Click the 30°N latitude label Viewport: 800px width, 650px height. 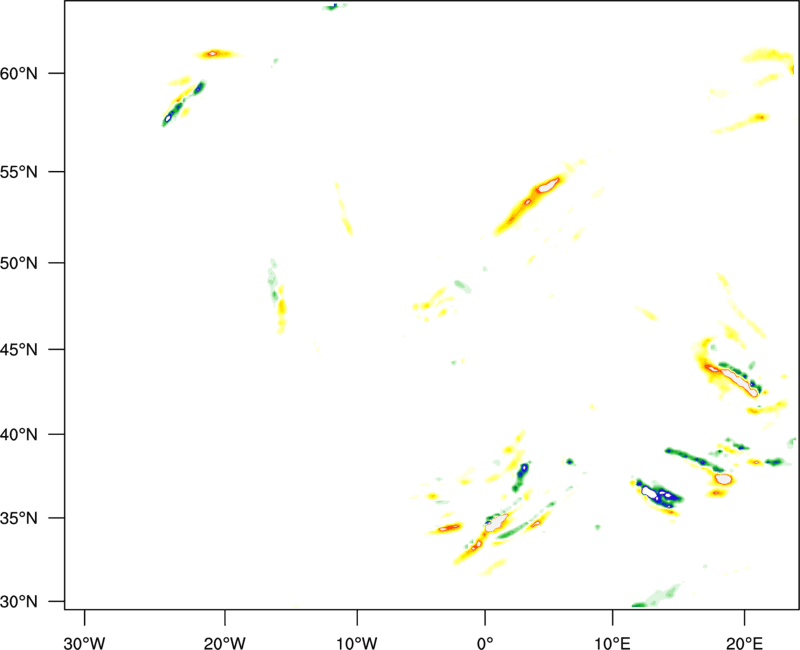19,602
